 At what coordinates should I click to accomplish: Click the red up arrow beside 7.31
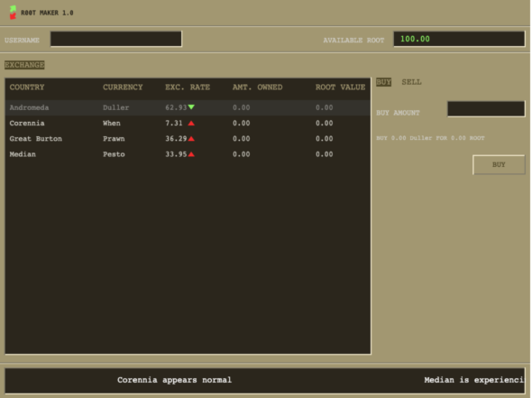tap(191, 124)
